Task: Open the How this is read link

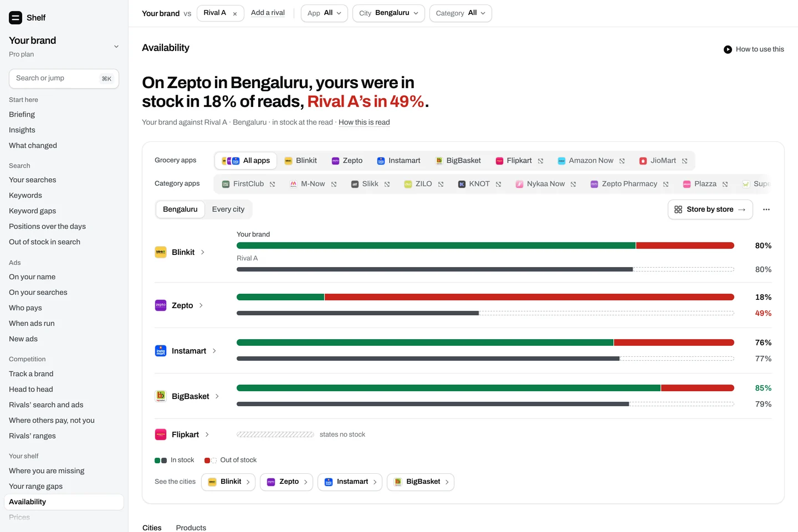Action: (364, 122)
